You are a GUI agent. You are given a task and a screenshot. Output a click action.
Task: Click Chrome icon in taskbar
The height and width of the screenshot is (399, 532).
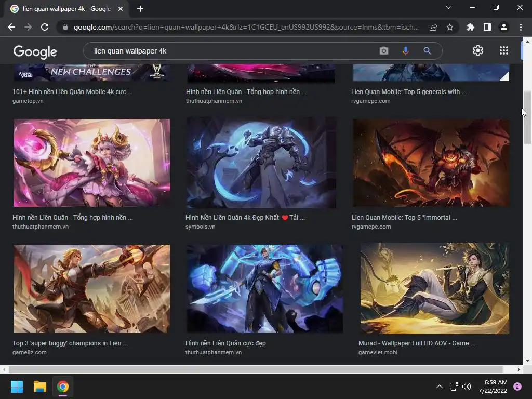point(63,387)
